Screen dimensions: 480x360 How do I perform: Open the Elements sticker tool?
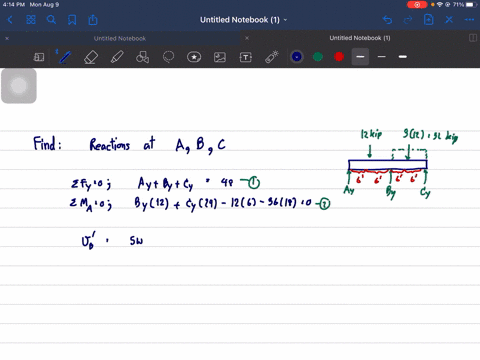click(194, 57)
